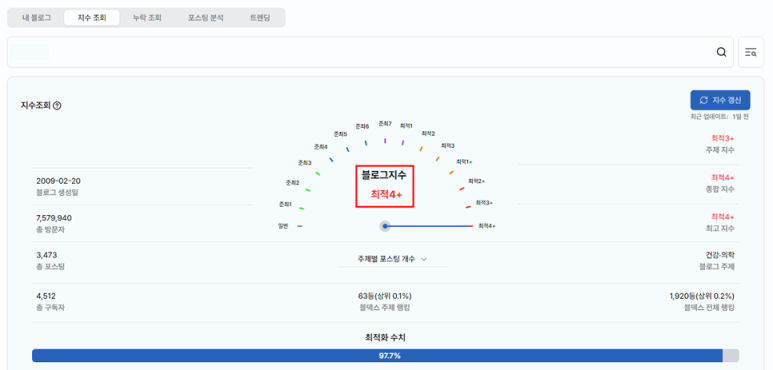773x370 pixels.
Task: Go to the 트렌딩 tab
Action: click(260, 18)
